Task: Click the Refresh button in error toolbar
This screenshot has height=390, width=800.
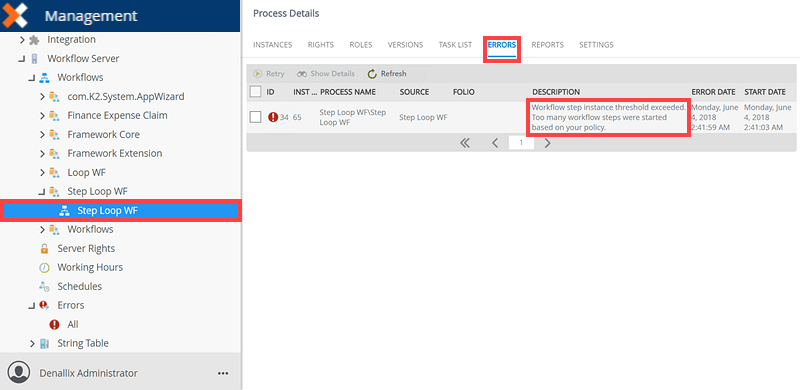Action: pyautogui.click(x=387, y=74)
